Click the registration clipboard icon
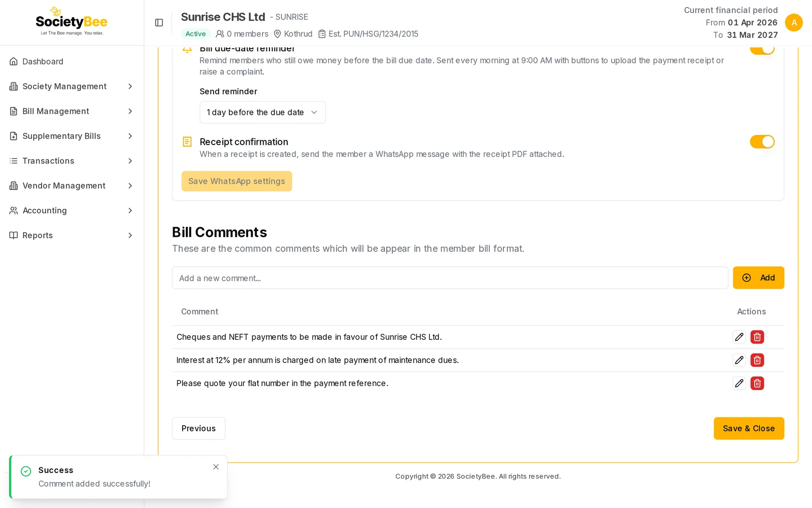 322,34
